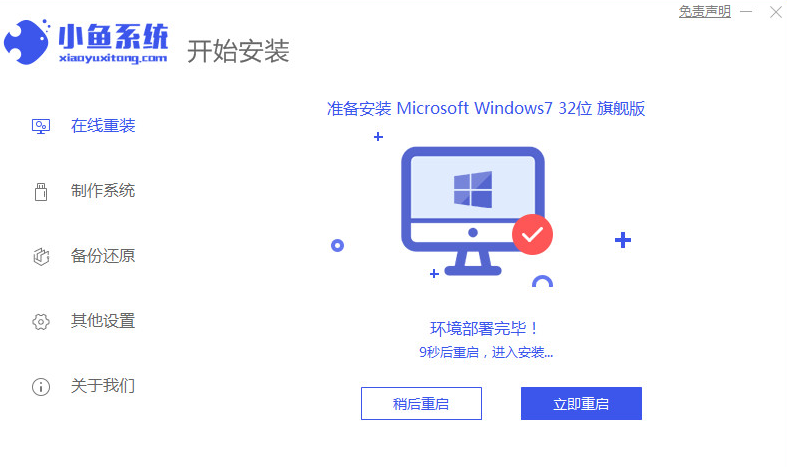This screenshot has height=467, width=787.
Task: Close the 小鱼系统 window
Action: click(776, 12)
